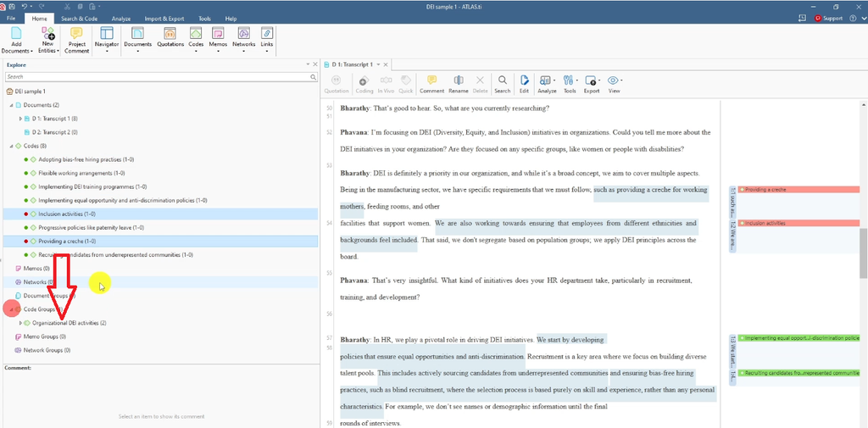Image resolution: width=868 pixels, height=428 pixels.
Task: Click the Comment tool in the document toolbar
Action: tap(431, 84)
